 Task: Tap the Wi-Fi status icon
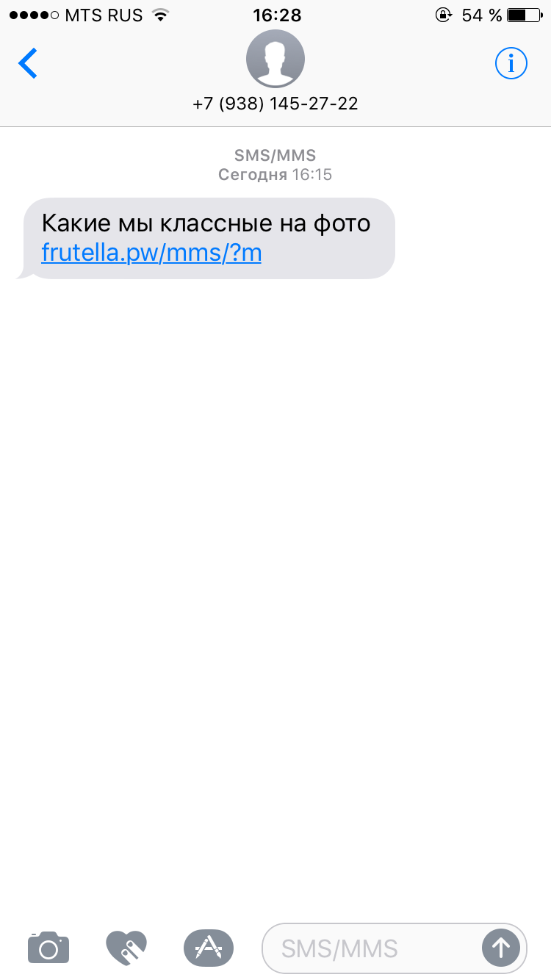point(159,15)
